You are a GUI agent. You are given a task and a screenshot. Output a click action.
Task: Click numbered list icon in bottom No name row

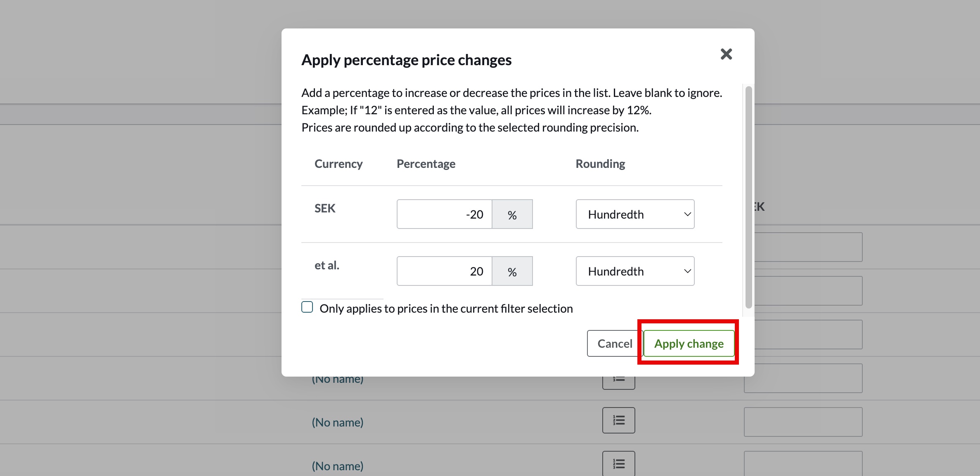(618, 464)
